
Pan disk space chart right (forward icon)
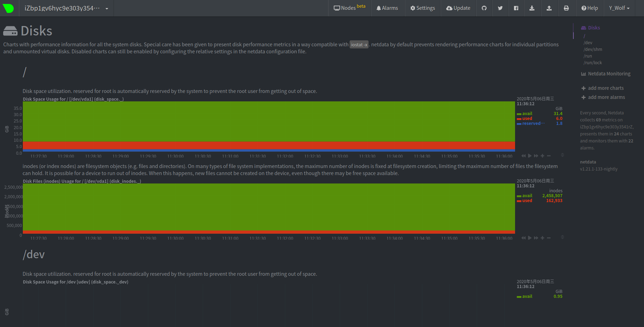[536, 156]
